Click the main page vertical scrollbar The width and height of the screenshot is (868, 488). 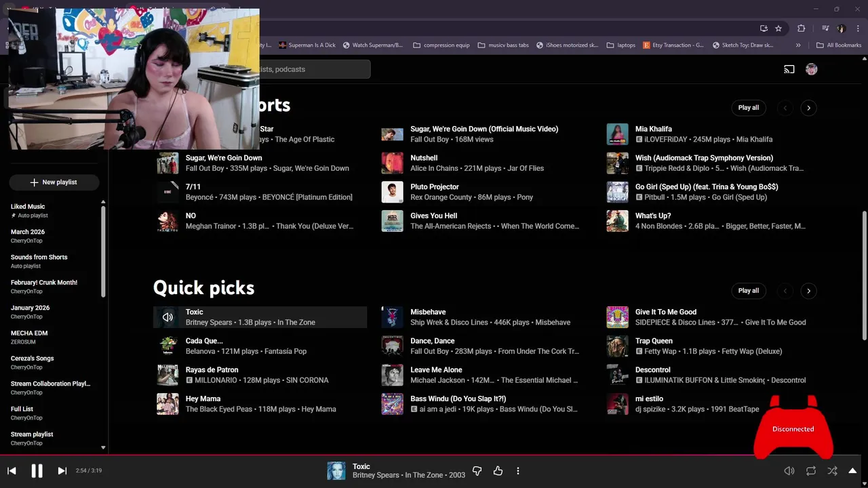click(x=865, y=276)
